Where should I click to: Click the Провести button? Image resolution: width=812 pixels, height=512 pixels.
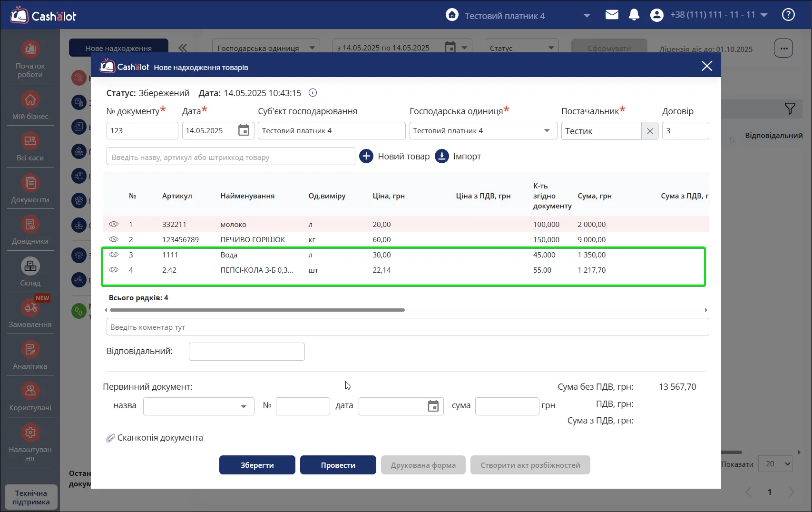[x=338, y=465]
